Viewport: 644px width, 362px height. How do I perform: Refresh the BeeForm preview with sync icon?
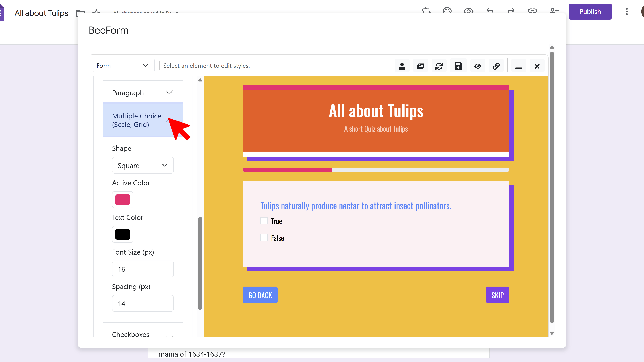(439, 66)
